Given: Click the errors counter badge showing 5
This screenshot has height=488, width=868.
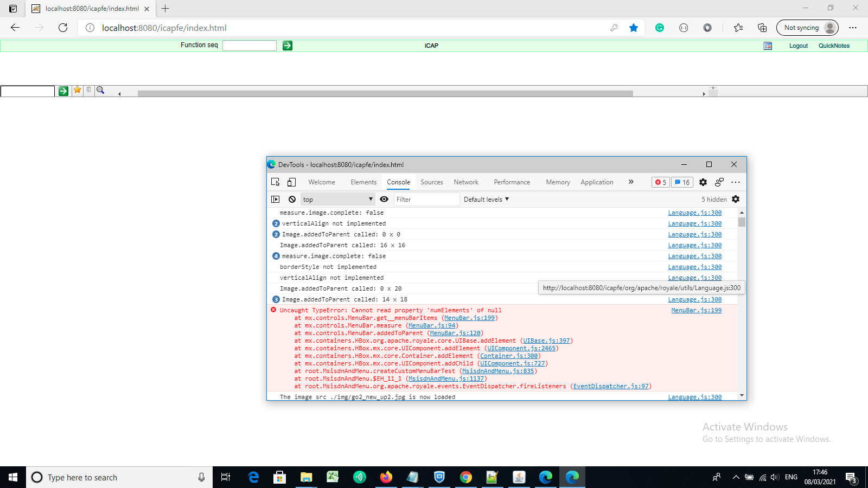Looking at the screenshot, I should click(x=660, y=182).
